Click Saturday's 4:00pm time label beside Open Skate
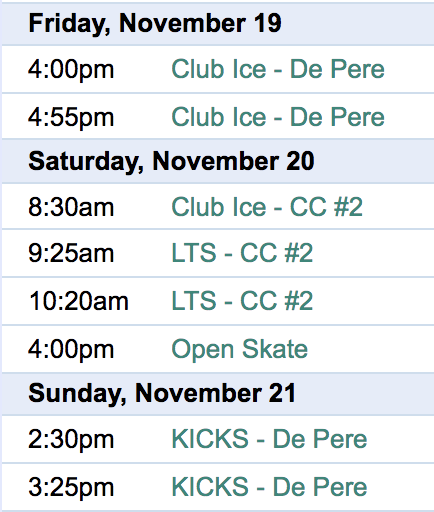 pos(71,350)
